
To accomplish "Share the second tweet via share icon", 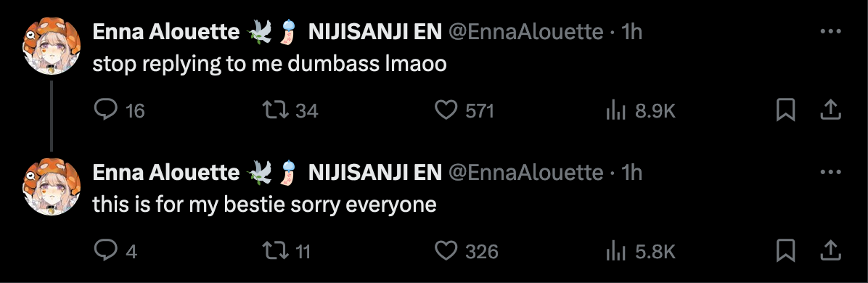I will [830, 251].
